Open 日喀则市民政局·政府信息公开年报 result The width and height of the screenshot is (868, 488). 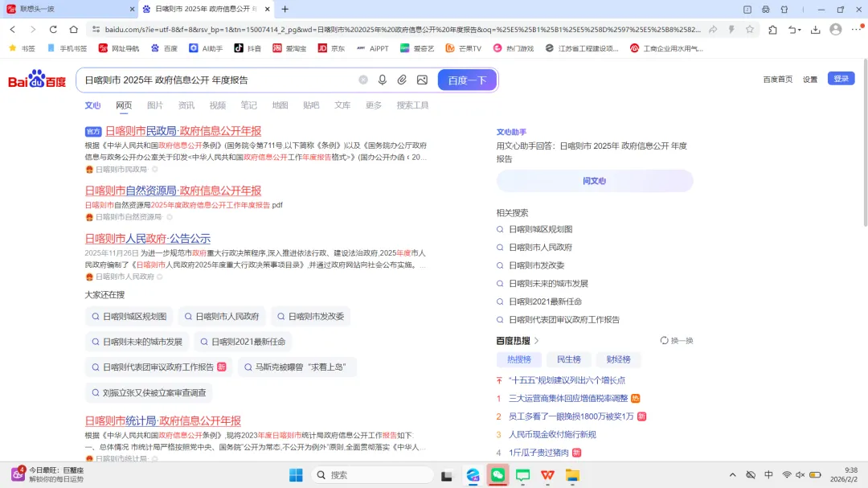(x=183, y=131)
